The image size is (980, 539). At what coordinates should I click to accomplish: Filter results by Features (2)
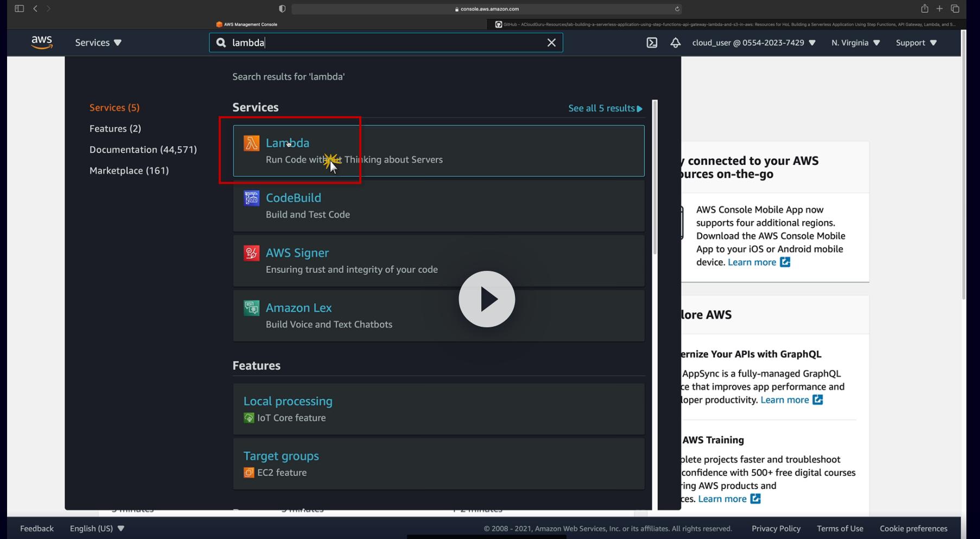pyautogui.click(x=115, y=129)
